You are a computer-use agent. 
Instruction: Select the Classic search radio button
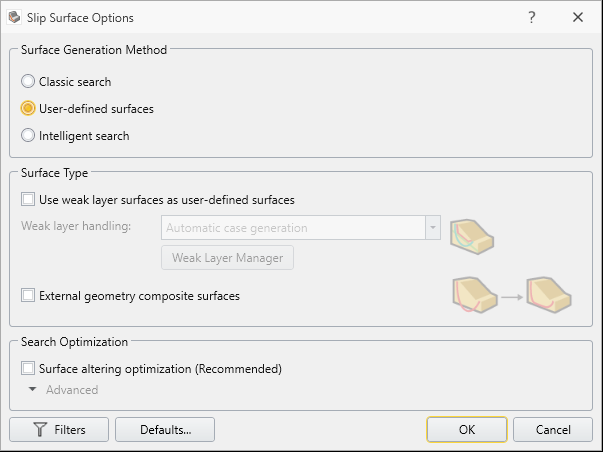coord(28,82)
